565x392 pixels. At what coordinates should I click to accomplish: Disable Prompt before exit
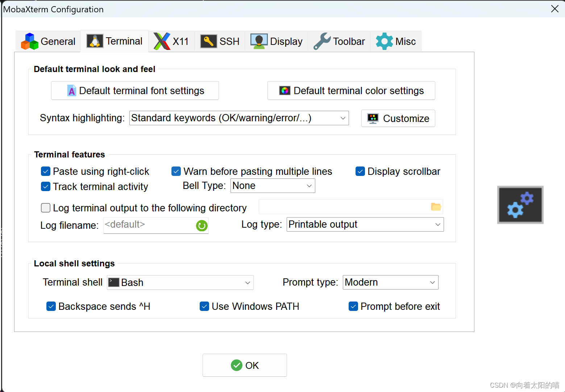(x=353, y=306)
